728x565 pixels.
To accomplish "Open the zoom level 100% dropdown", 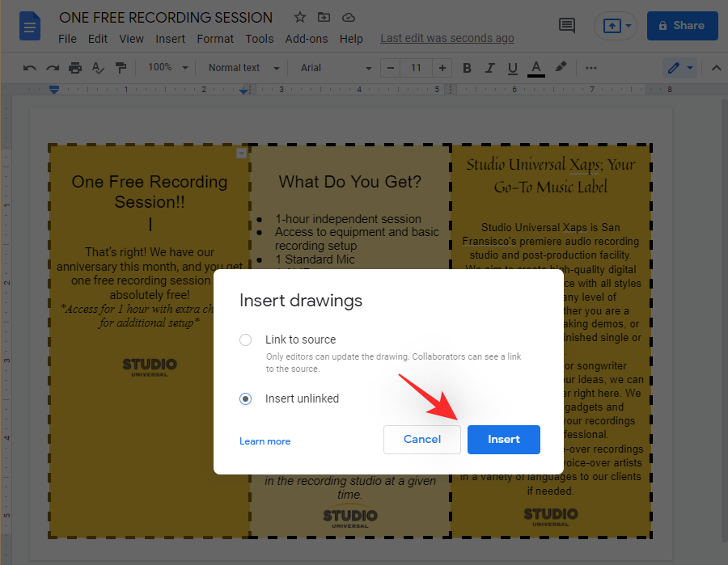I will click(168, 68).
